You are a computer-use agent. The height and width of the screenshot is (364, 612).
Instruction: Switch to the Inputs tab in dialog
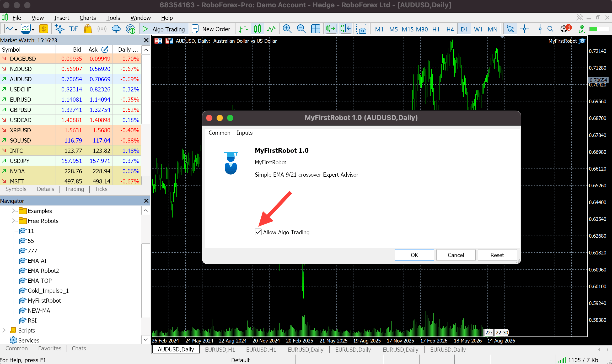[x=244, y=133]
